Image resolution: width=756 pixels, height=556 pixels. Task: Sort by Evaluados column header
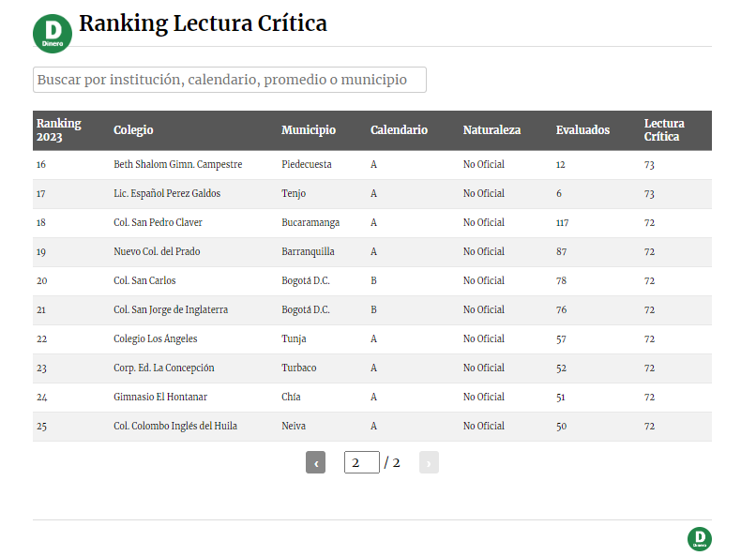[582, 130]
